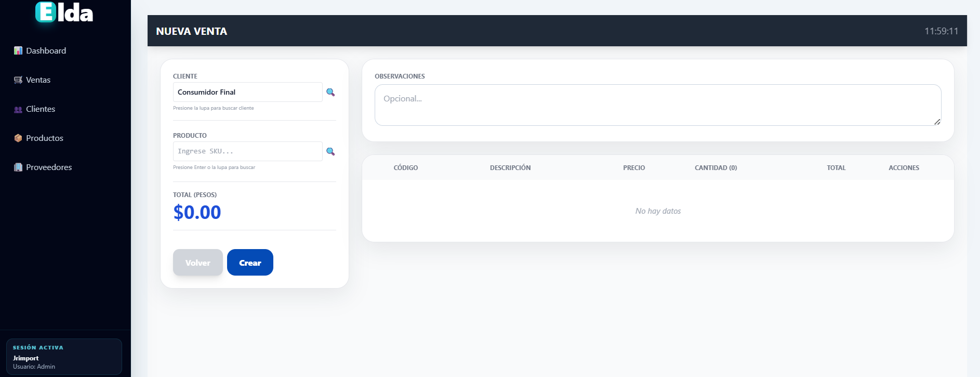Image resolution: width=980 pixels, height=377 pixels.
Task: Click the clock showing 11:59:11
Action: [941, 31]
